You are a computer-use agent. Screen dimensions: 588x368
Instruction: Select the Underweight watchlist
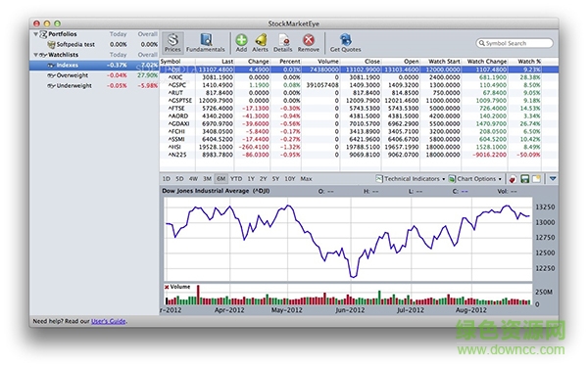pos(94,86)
